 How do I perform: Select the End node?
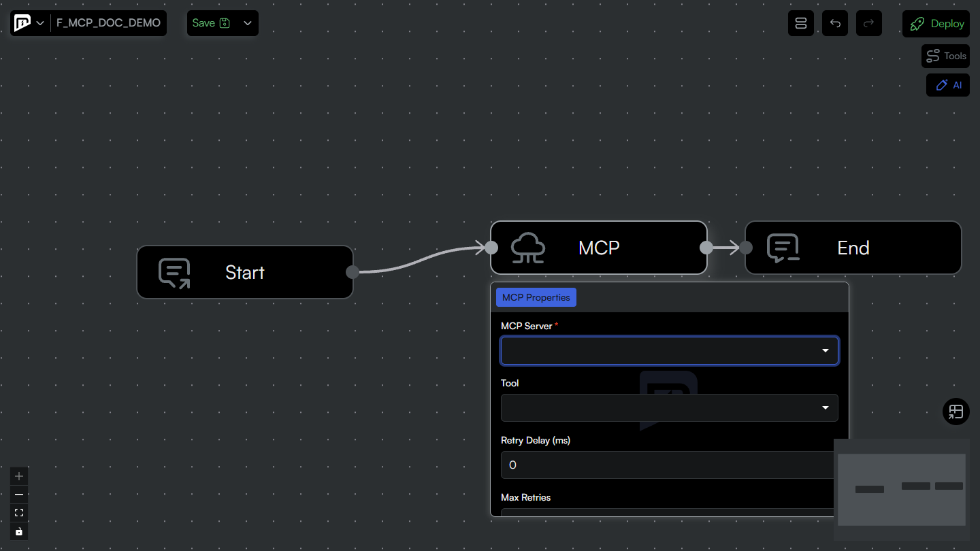pos(853,248)
